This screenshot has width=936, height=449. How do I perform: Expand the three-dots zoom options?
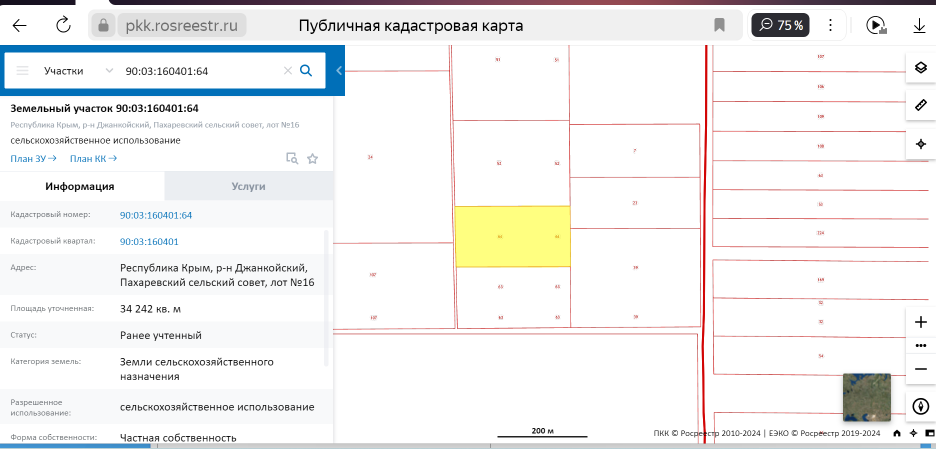pyautogui.click(x=920, y=345)
